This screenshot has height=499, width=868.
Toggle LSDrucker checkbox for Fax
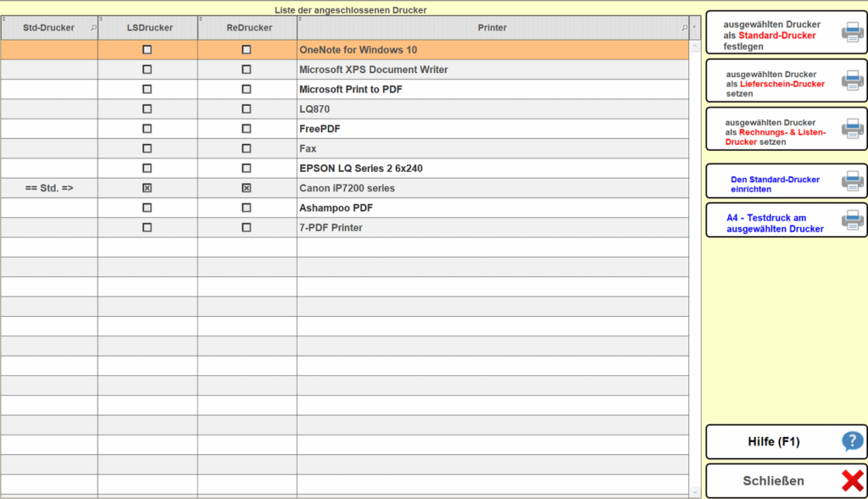pos(147,148)
